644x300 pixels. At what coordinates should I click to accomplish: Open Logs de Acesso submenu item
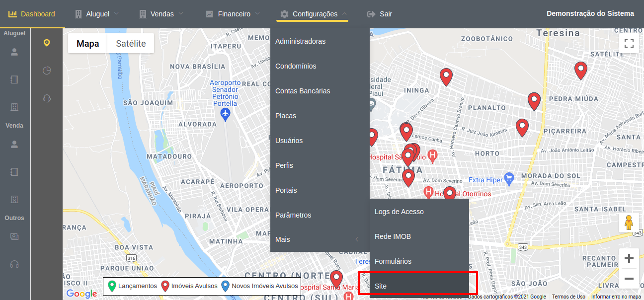click(x=419, y=212)
